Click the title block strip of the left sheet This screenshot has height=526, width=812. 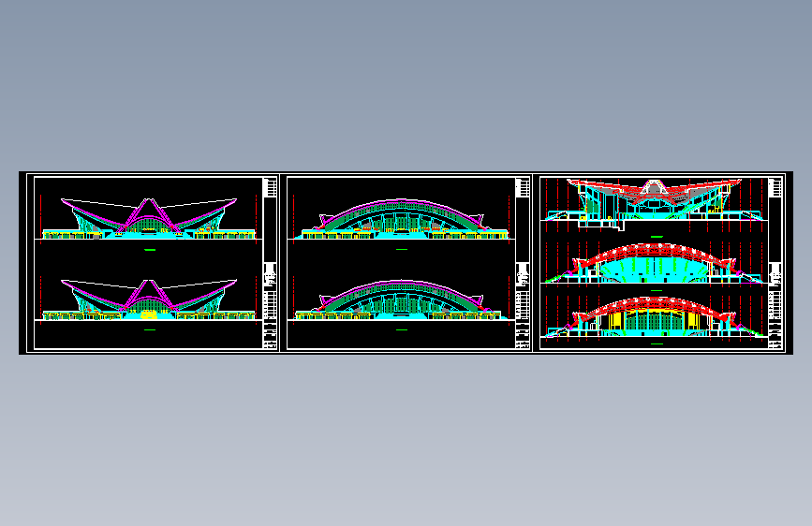point(271,263)
